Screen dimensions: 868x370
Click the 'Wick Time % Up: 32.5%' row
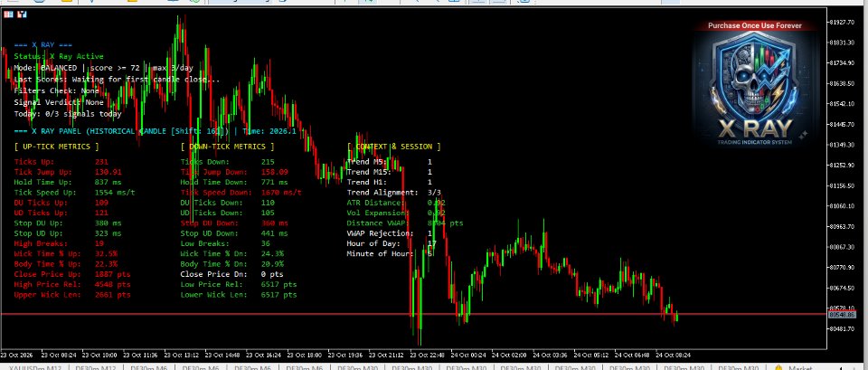[65, 253]
